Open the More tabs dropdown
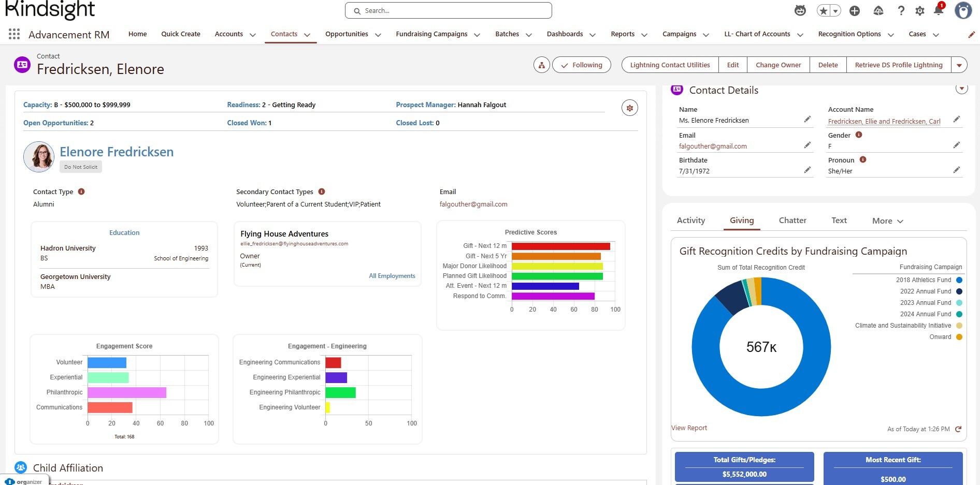The image size is (980, 485). tap(887, 221)
